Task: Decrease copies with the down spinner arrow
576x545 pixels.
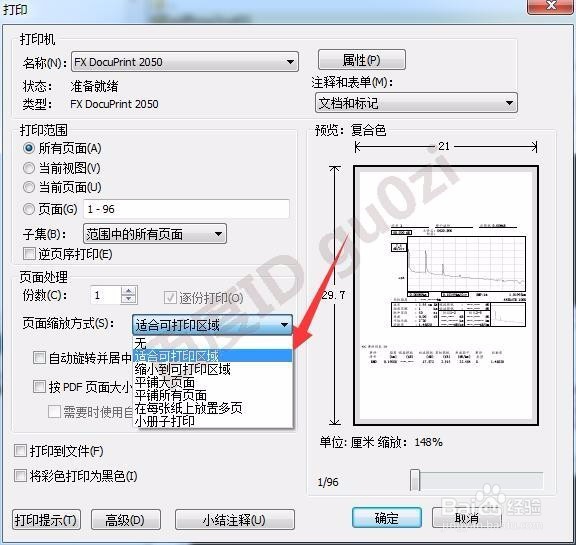Action: tap(129, 299)
